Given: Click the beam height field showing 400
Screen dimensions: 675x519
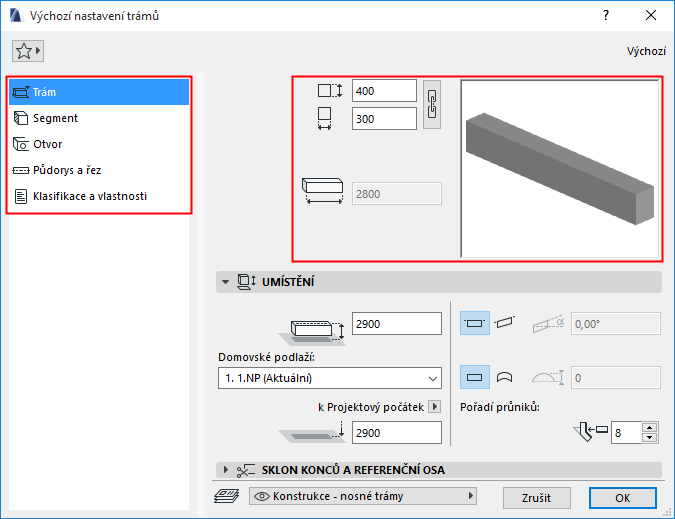Looking at the screenshot, I should (384, 91).
